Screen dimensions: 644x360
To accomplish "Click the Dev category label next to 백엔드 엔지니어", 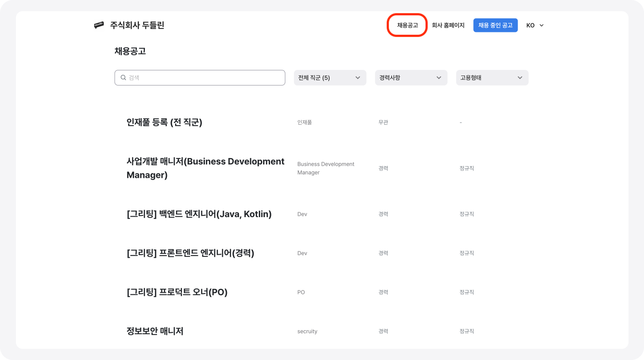I will click(302, 214).
